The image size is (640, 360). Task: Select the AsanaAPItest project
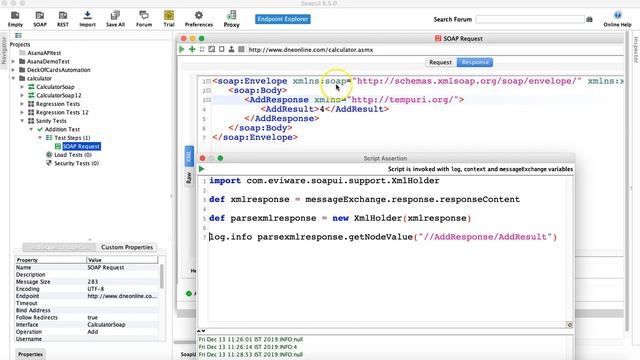coord(44,53)
